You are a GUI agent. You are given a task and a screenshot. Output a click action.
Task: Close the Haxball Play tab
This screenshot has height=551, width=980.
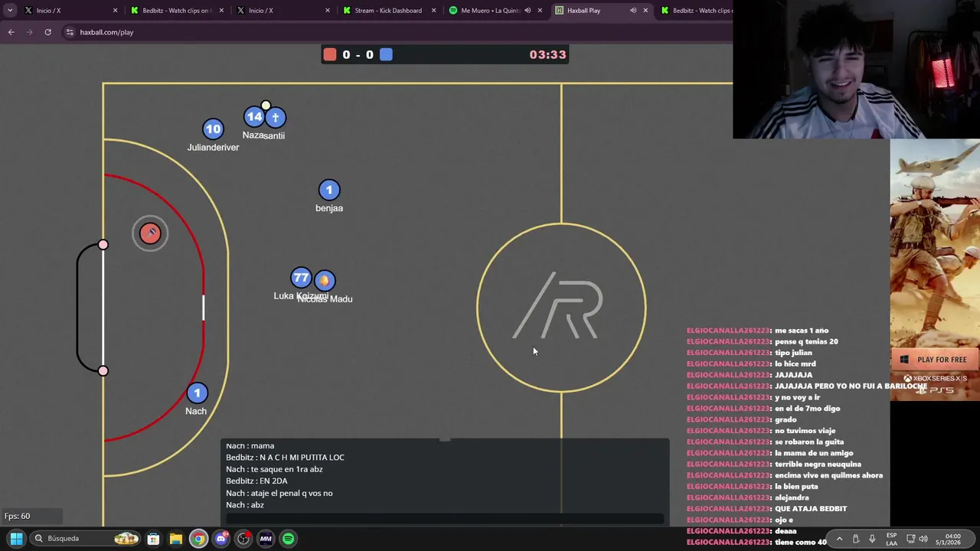pyautogui.click(x=645, y=11)
